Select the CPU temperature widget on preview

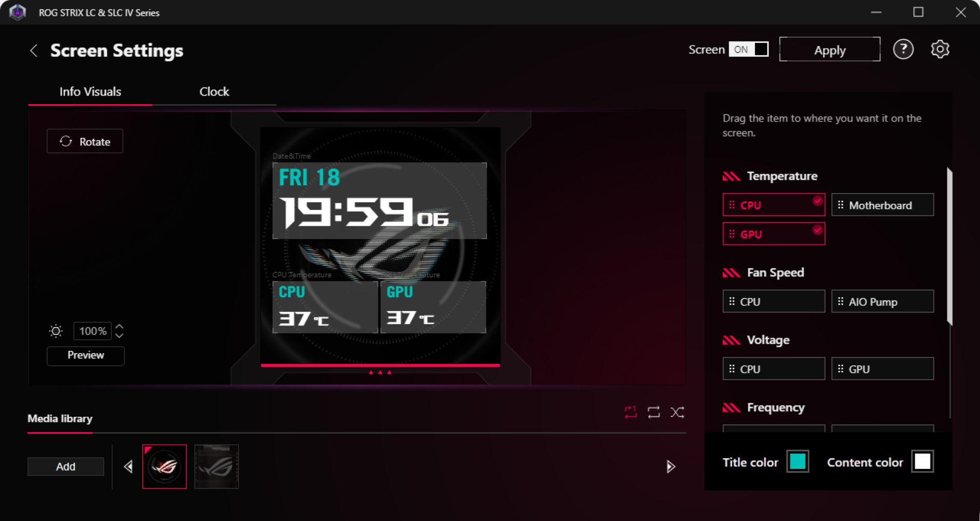click(325, 307)
